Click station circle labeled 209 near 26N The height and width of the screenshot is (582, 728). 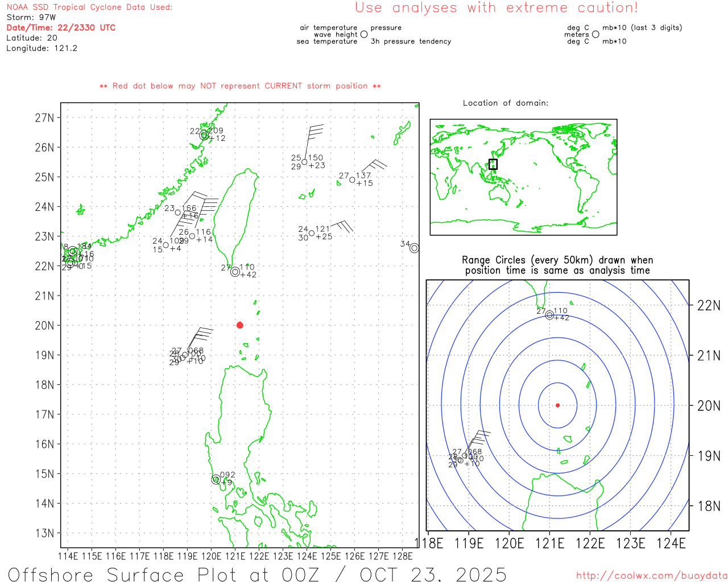[x=204, y=135]
